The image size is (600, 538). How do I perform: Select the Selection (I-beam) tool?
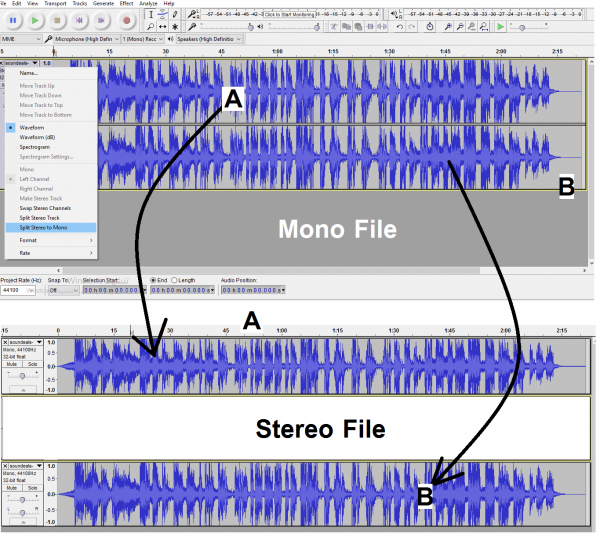pyautogui.click(x=151, y=14)
